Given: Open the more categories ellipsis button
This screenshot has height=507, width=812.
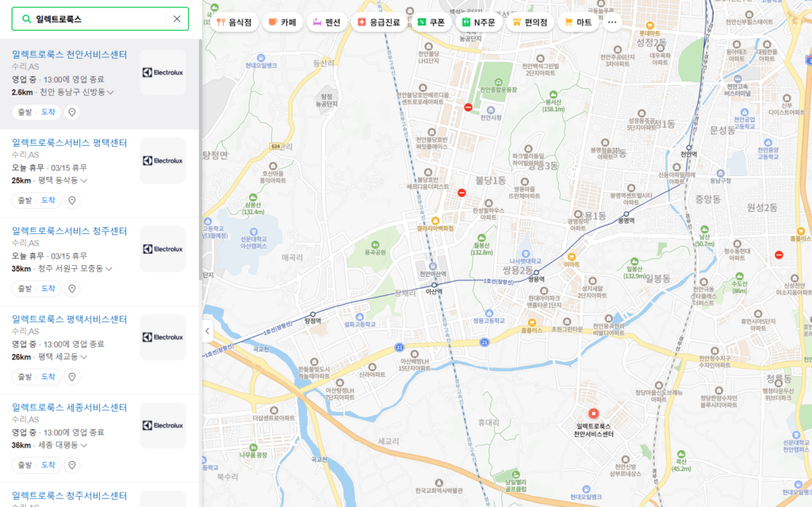Looking at the screenshot, I should coord(612,22).
